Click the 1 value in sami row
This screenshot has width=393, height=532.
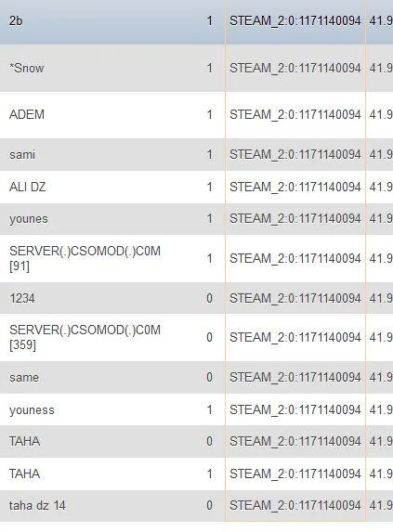(x=209, y=155)
